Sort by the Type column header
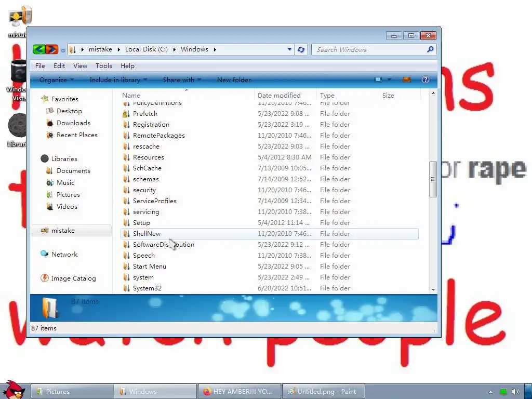Screen dimensions: 532x399 click(348, 96)
